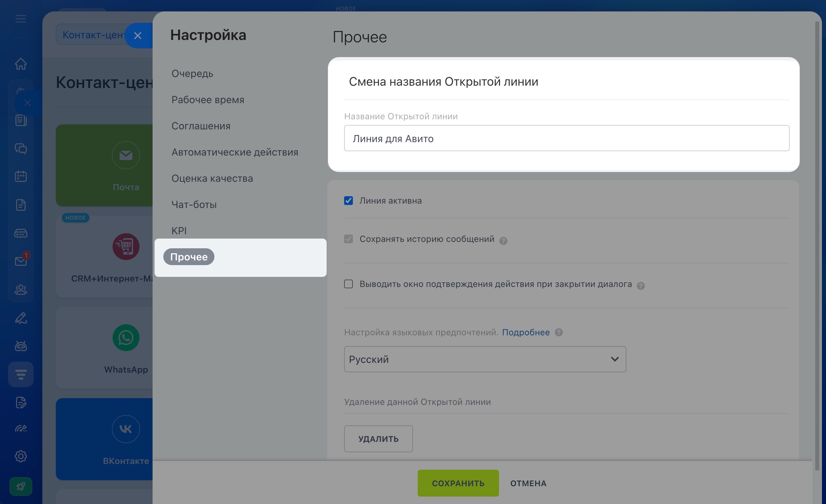Viewport: 826px width, 504px height.
Task: Open the ВКонтакте channel icon
Action: click(x=126, y=429)
